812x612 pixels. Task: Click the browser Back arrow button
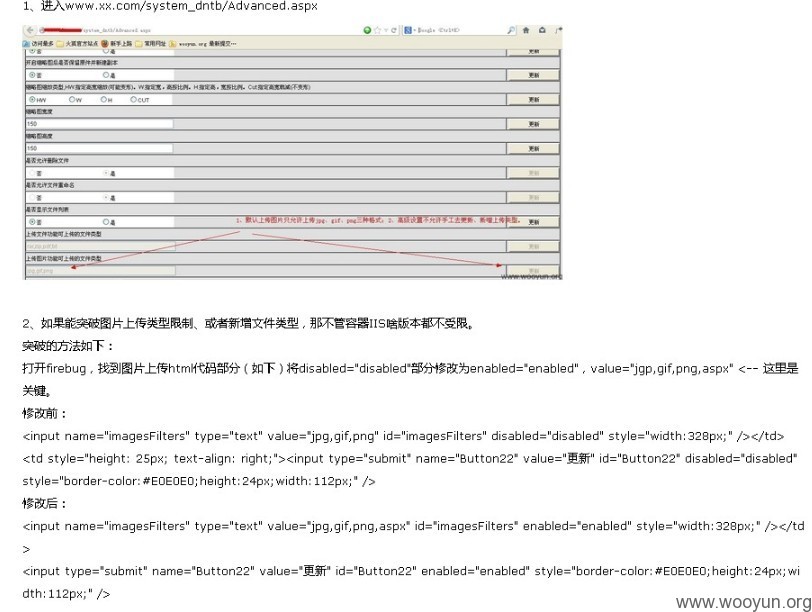(x=30, y=31)
